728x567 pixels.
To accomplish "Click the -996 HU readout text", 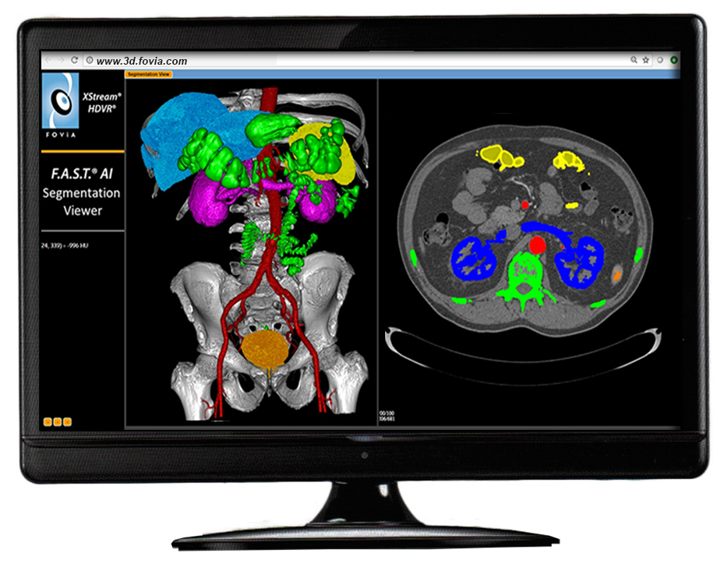I will pos(65,245).
